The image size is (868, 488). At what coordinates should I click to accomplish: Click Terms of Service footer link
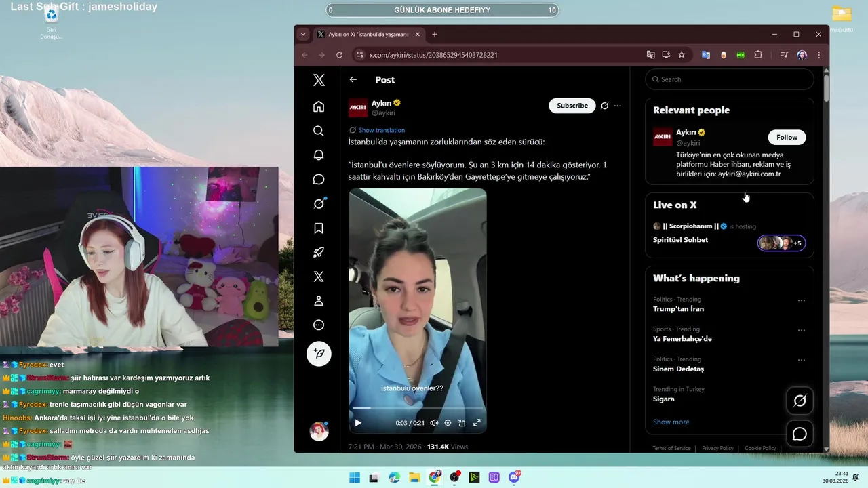671,448
